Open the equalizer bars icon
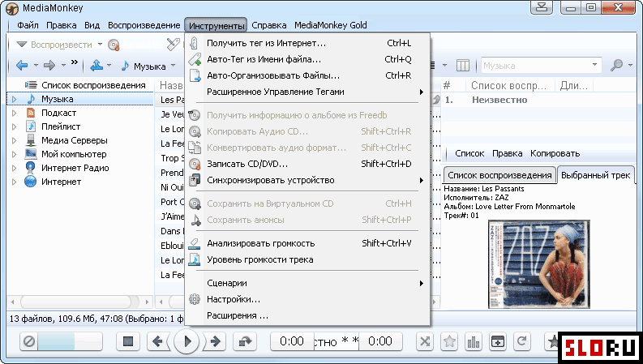 point(474,341)
